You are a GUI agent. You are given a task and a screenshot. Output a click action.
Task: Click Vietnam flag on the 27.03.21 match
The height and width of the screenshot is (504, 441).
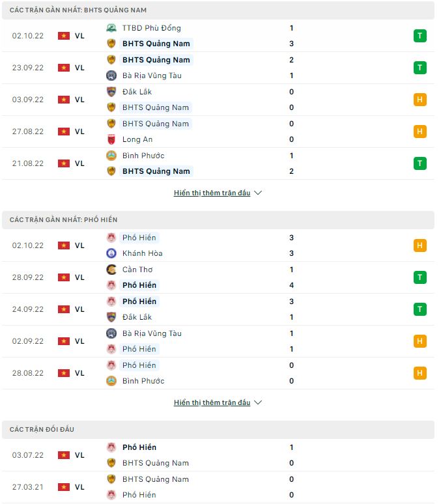coord(64,487)
